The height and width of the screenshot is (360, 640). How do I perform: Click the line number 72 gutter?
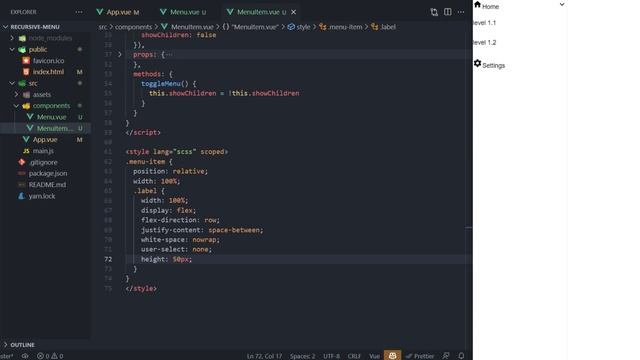(108, 259)
